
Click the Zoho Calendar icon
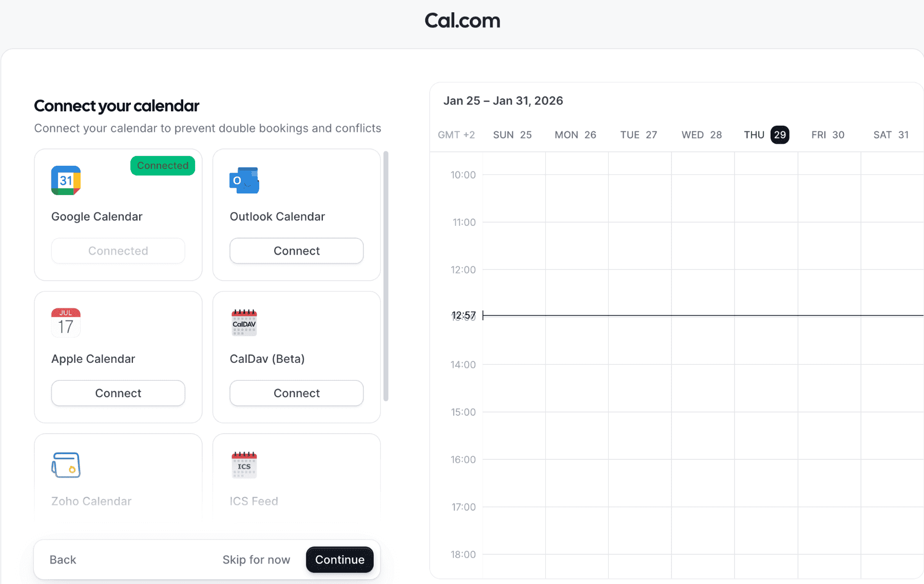click(65, 465)
